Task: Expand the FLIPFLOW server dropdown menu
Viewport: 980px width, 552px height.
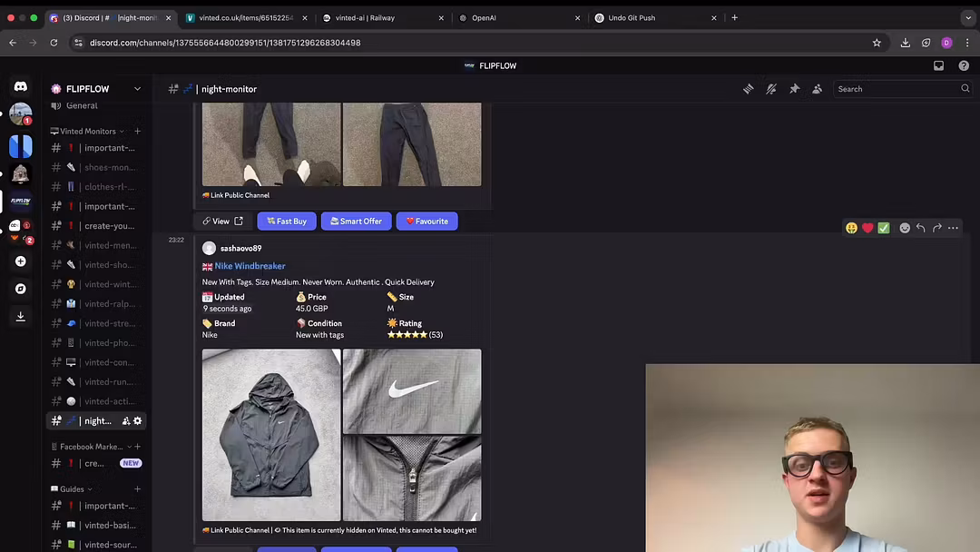Action: pyautogui.click(x=137, y=89)
